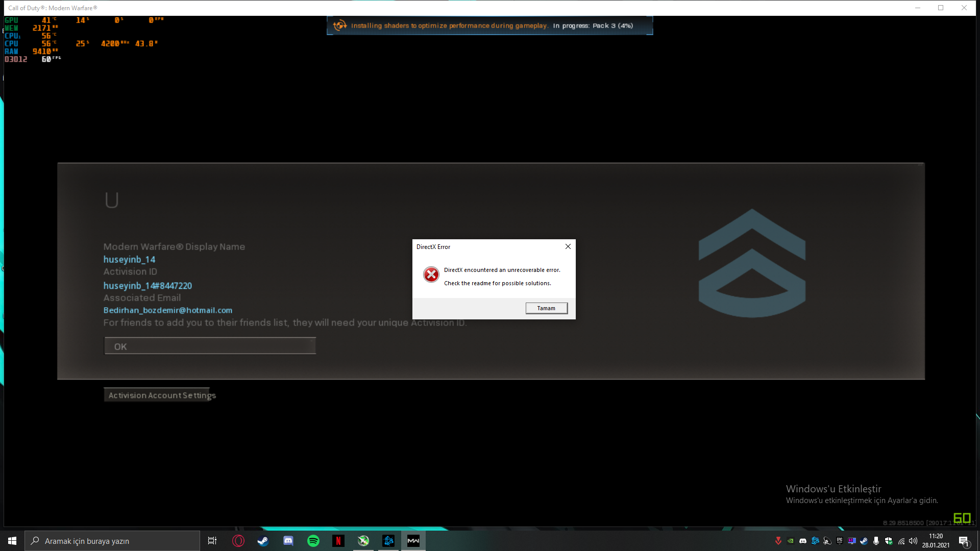Image resolution: width=980 pixels, height=551 pixels.
Task: Click Windows search box in taskbar
Action: point(112,541)
